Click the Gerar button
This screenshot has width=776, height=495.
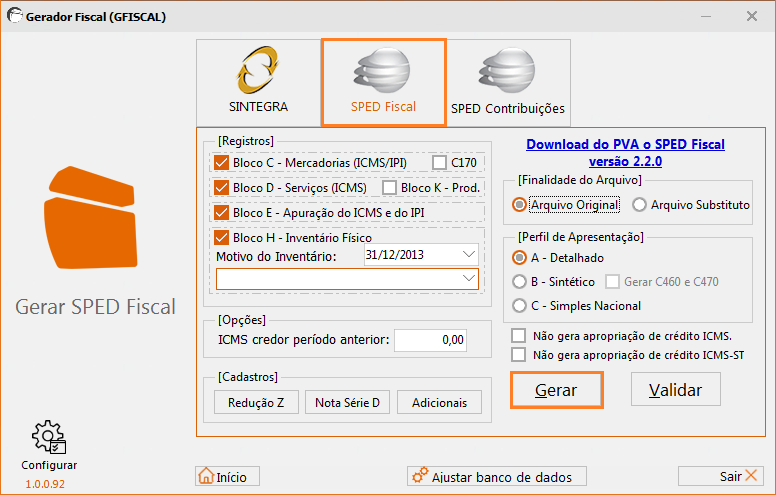(x=557, y=390)
